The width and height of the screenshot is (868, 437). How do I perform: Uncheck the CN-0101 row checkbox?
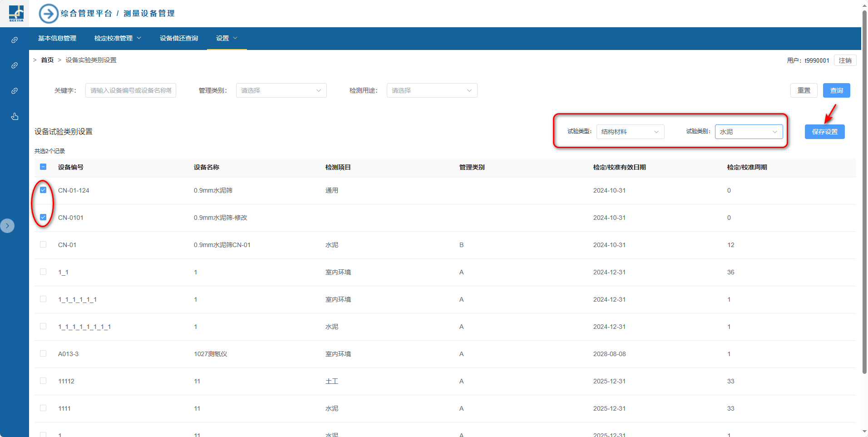[x=43, y=217]
